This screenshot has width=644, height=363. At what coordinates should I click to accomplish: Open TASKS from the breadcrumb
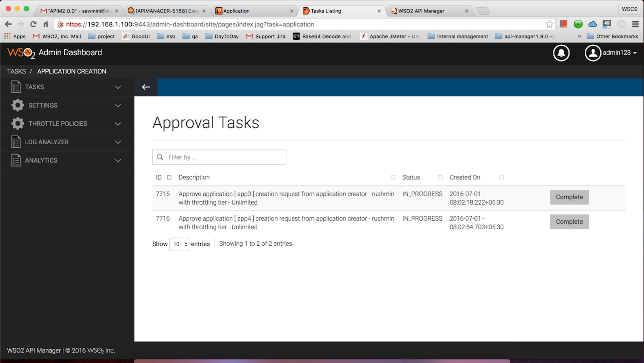[x=16, y=71]
